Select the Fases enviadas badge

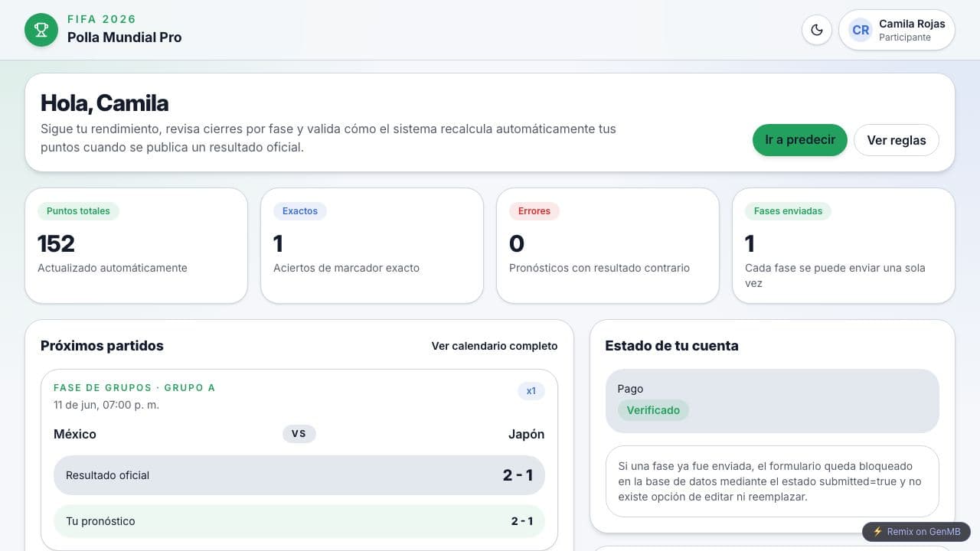click(x=788, y=211)
